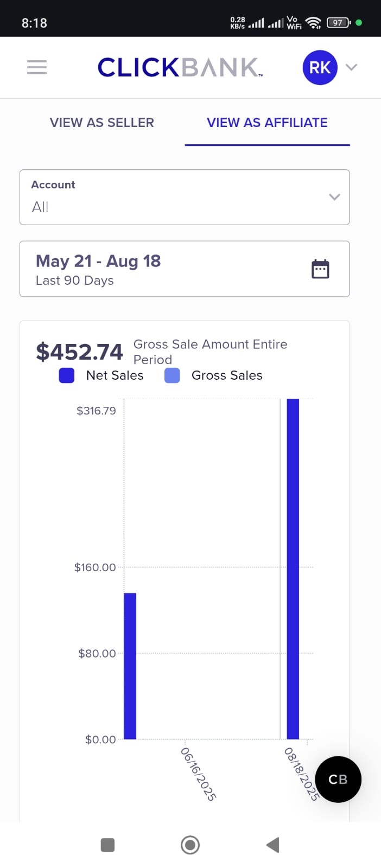Click the Net Sales legend label
The height and width of the screenshot is (868, 381).
(115, 375)
